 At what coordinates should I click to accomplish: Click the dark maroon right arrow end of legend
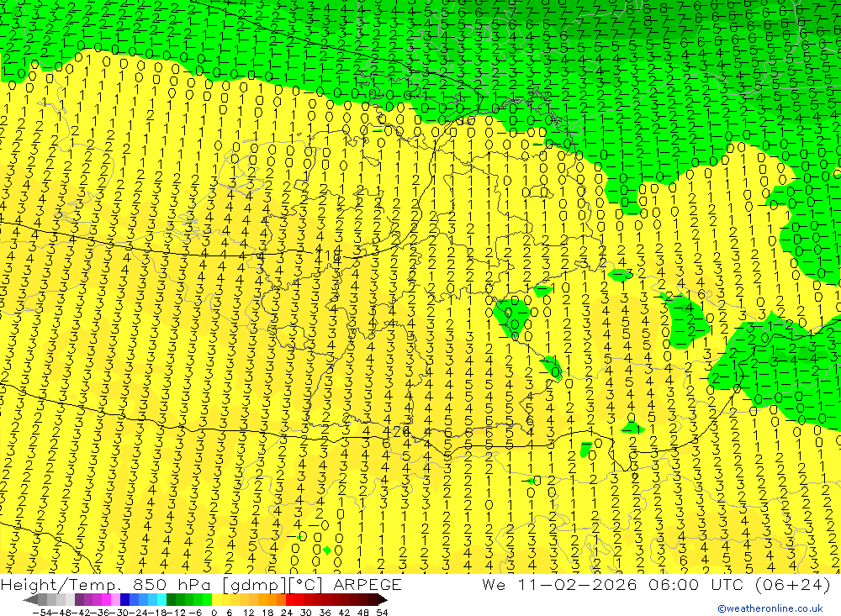383,600
